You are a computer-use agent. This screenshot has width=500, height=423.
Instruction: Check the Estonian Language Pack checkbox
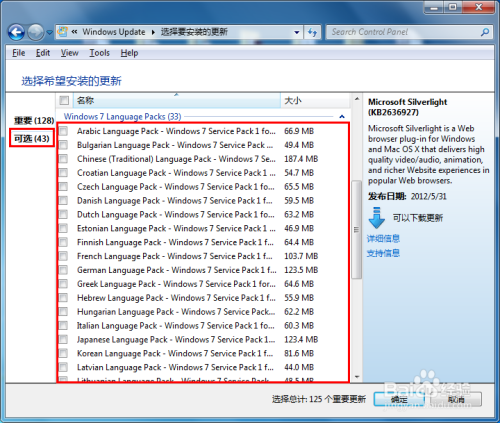63,228
